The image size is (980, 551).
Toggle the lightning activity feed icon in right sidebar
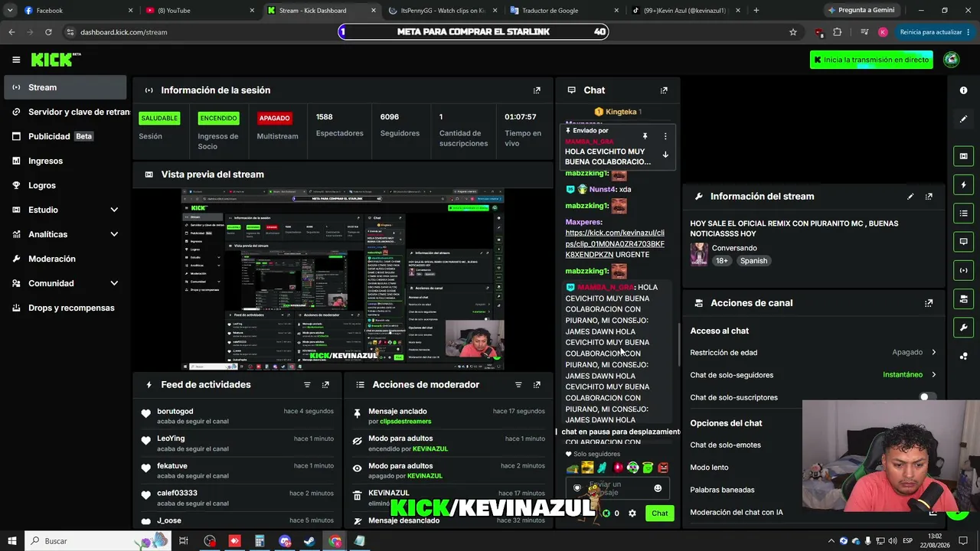click(964, 184)
